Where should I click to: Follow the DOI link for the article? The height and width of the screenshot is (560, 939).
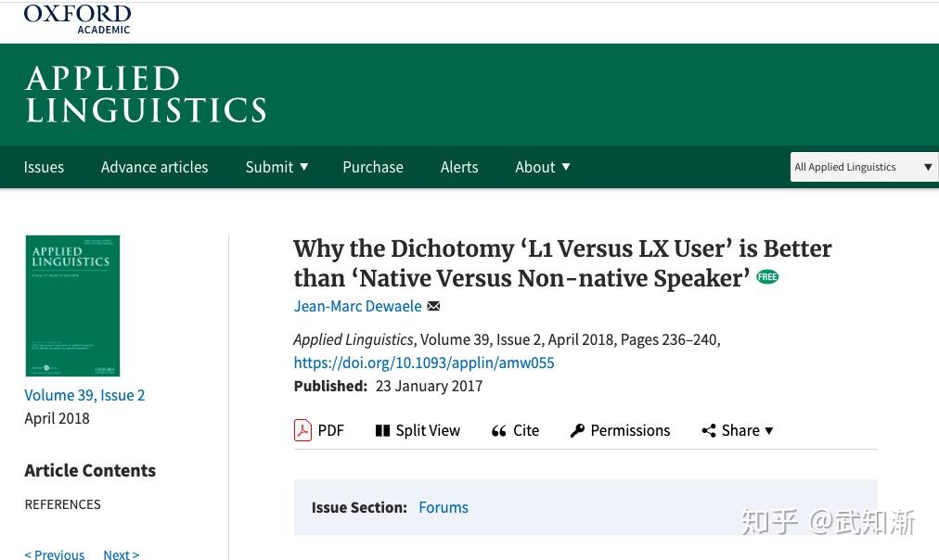pyautogui.click(x=424, y=363)
